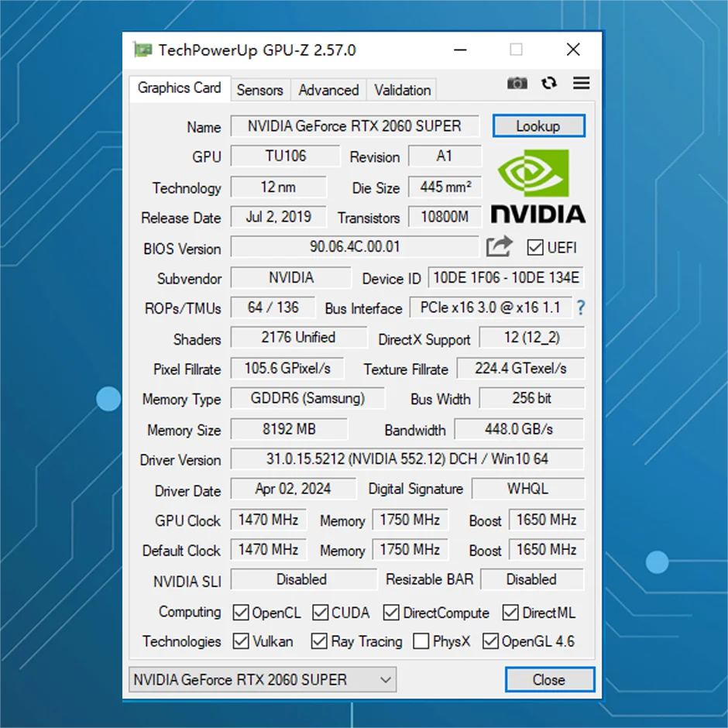Switch to the Sensors tab
The height and width of the screenshot is (728, 728).
coord(260,90)
